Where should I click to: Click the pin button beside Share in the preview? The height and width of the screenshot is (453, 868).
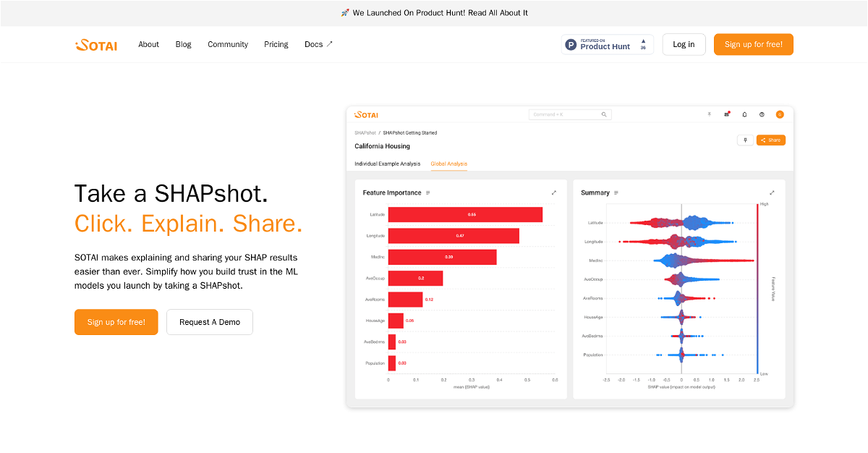point(745,140)
